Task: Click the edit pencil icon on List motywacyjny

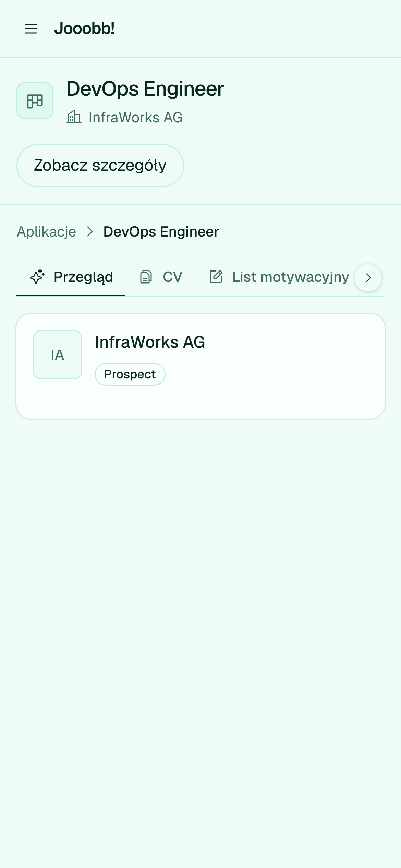Action: coord(216,277)
